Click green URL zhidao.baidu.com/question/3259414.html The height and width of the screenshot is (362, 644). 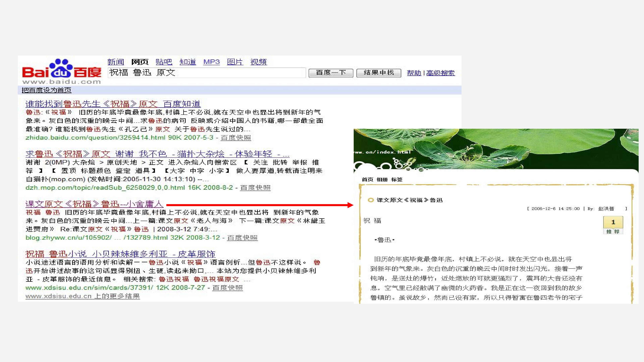point(95,138)
